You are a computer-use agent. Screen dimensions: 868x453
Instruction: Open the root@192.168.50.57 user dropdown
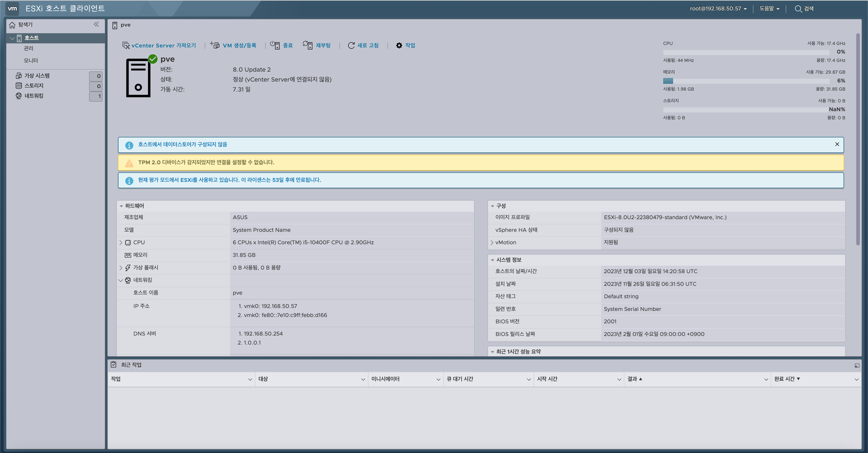718,9
